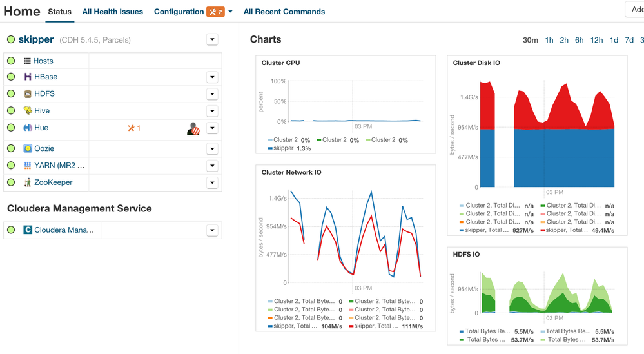Screen dimensions: 644x354
Task: Click the Hue service icon
Action: (x=28, y=128)
